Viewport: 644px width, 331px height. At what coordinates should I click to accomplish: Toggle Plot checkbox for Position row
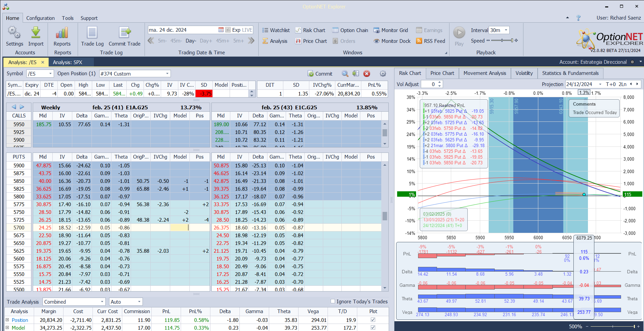point(373,320)
